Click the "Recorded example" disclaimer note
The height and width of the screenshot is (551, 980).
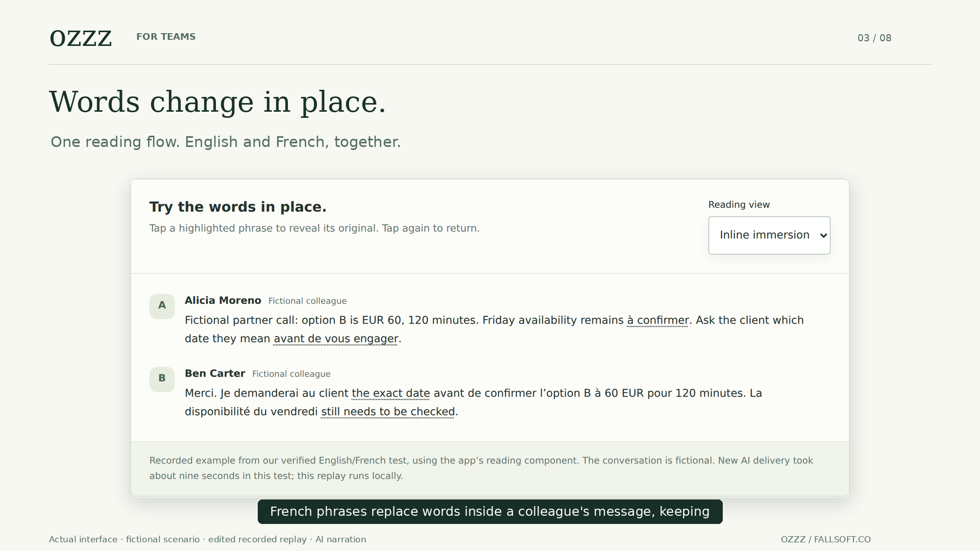481,468
